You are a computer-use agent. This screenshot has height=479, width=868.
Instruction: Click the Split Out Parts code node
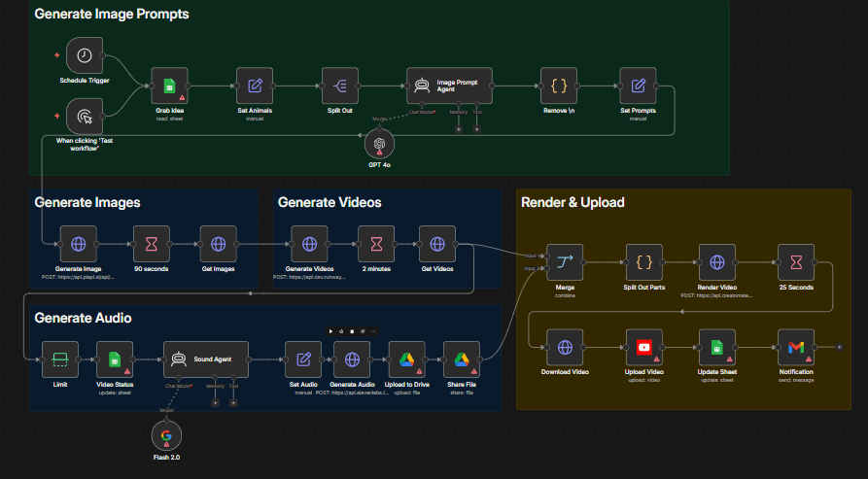point(643,262)
